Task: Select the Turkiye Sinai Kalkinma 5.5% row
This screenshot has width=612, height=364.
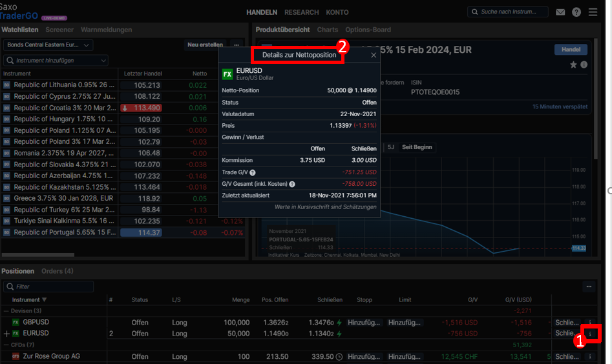Action: 123,221
